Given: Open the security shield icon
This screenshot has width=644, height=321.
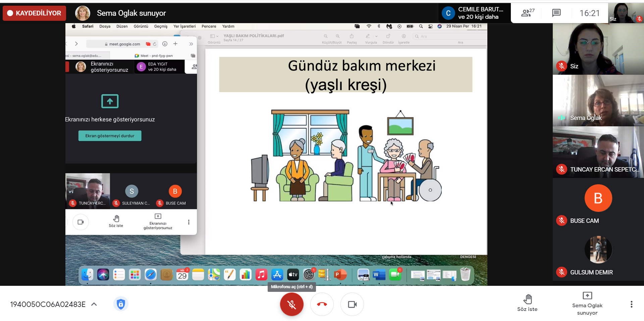Looking at the screenshot, I should [121, 304].
